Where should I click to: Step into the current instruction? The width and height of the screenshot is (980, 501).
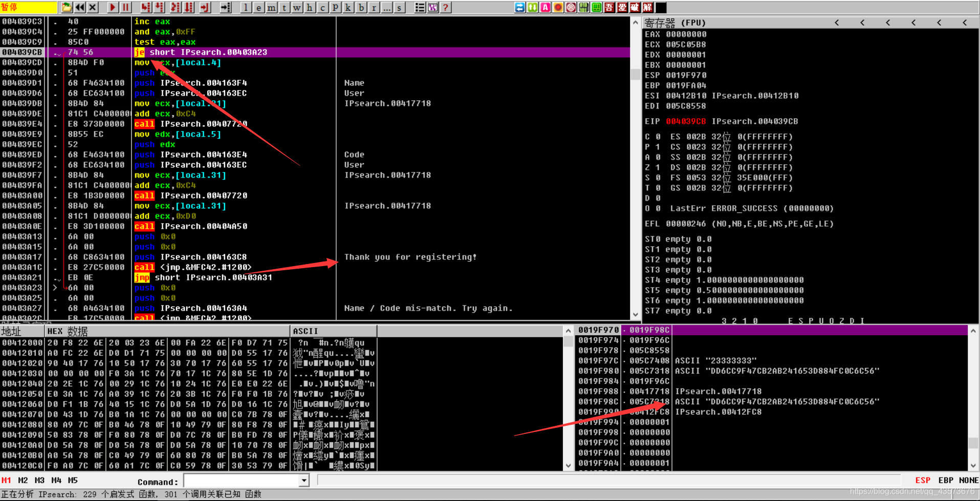pos(146,7)
